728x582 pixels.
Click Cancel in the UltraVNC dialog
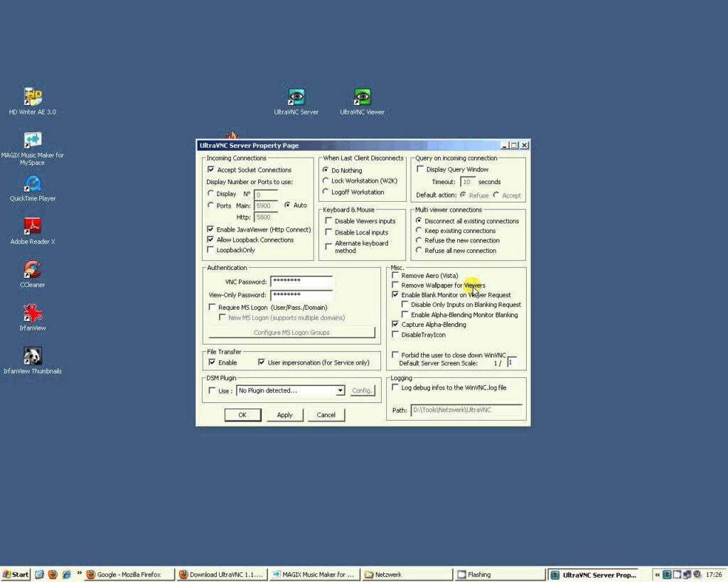[326, 415]
